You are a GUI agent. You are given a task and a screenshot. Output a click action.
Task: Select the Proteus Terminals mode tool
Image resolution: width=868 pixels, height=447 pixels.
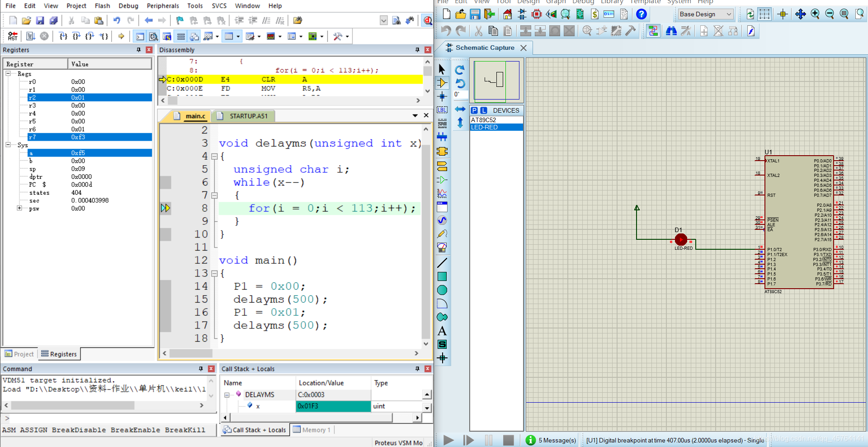click(x=442, y=166)
